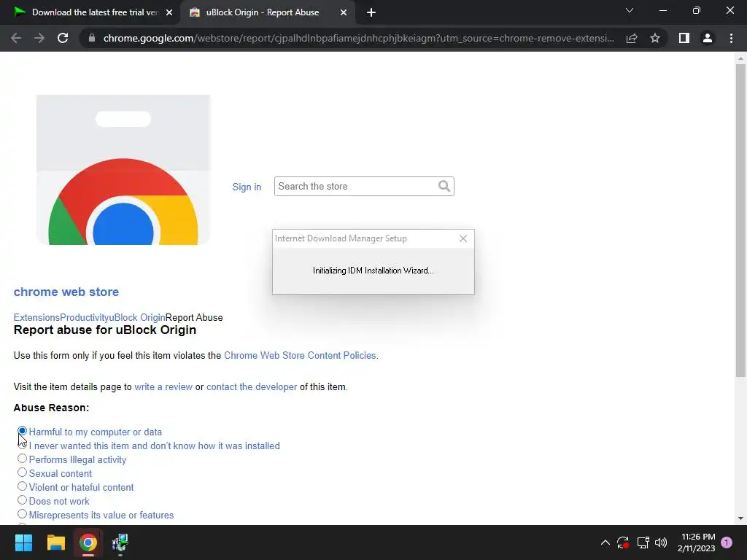Click the search magnifier icon in store
747x560 pixels.
click(x=444, y=186)
